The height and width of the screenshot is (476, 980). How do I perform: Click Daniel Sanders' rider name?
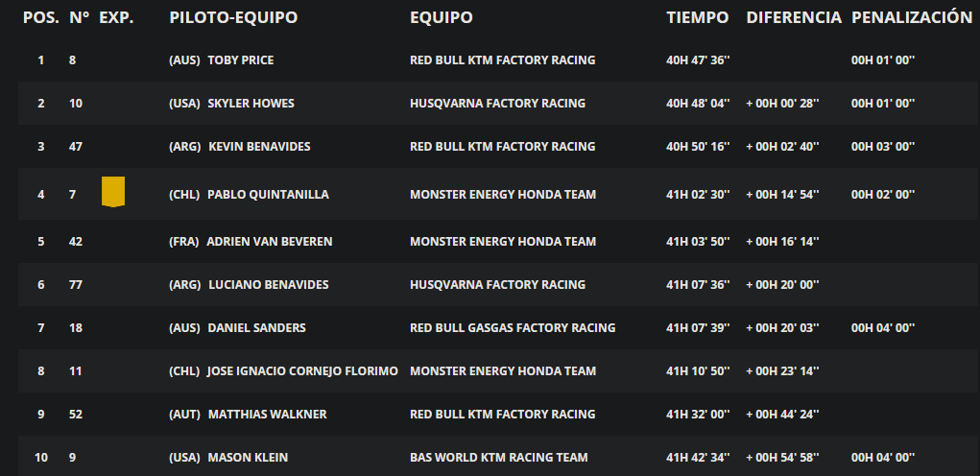coord(257,328)
